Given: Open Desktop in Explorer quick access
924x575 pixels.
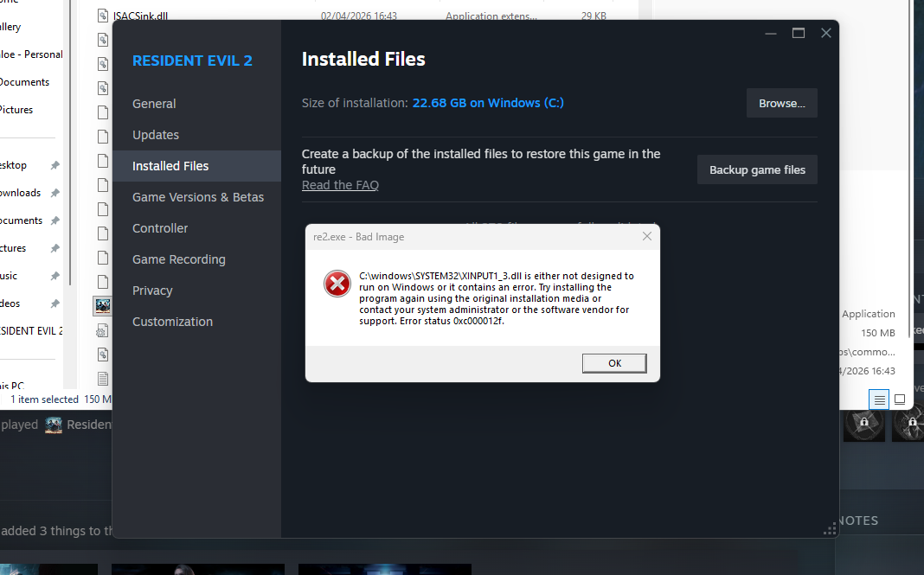Looking at the screenshot, I should click(13, 165).
